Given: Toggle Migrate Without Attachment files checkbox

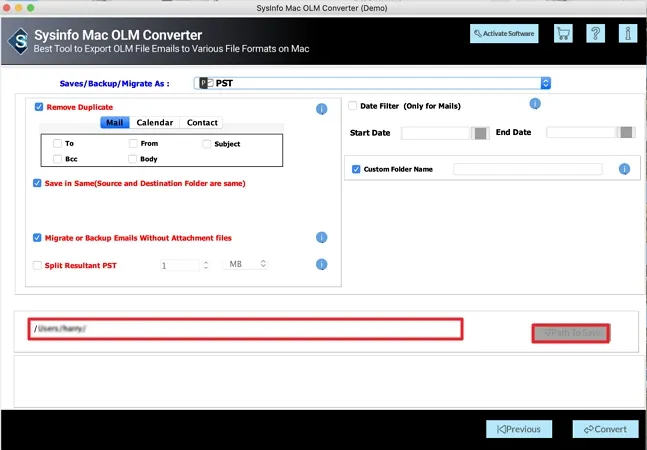Looking at the screenshot, I should pos(37,238).
